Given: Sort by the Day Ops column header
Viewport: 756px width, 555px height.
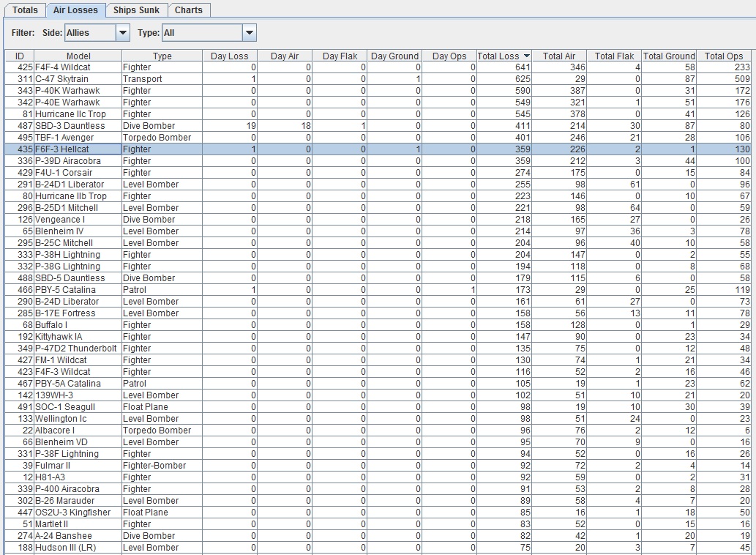Looking at the screenshot, I should click(449, 56).
